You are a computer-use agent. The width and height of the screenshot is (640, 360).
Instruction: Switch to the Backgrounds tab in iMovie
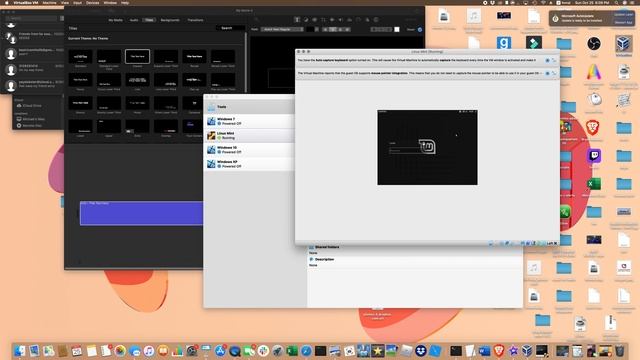[170, 20]
